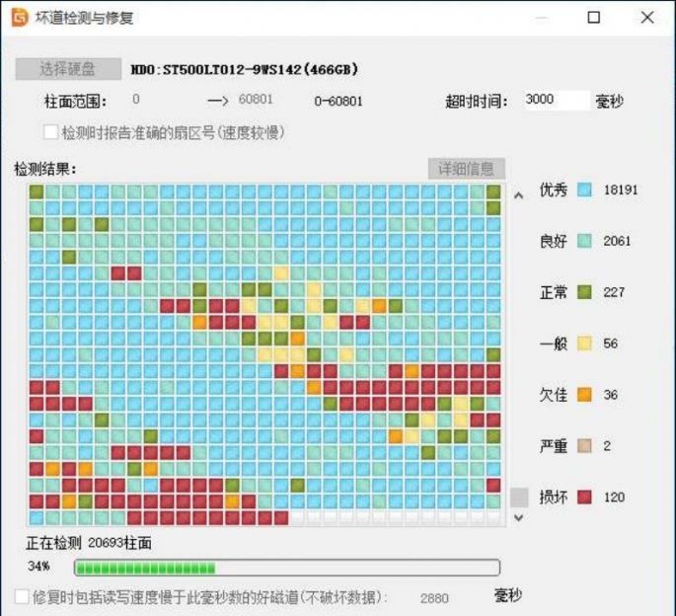Click the 检测结果 label

[45, 169]
